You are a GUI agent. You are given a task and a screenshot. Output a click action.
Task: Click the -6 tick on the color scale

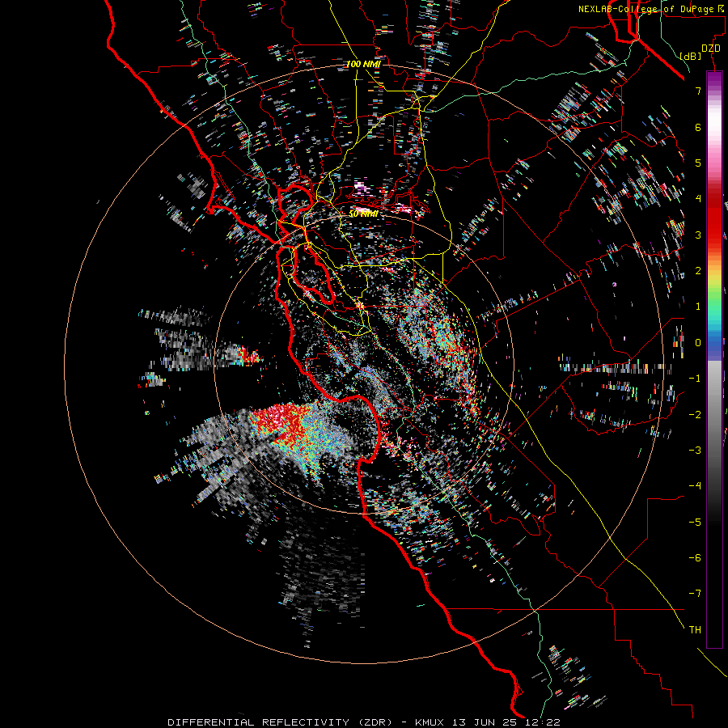pyautogui.click(x=695, y=558)
